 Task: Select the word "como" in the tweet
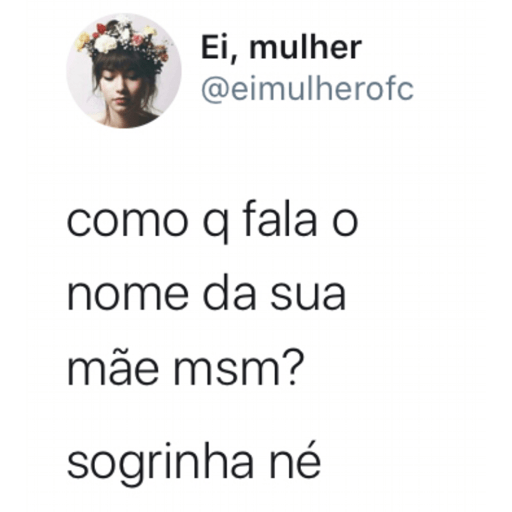128,222
